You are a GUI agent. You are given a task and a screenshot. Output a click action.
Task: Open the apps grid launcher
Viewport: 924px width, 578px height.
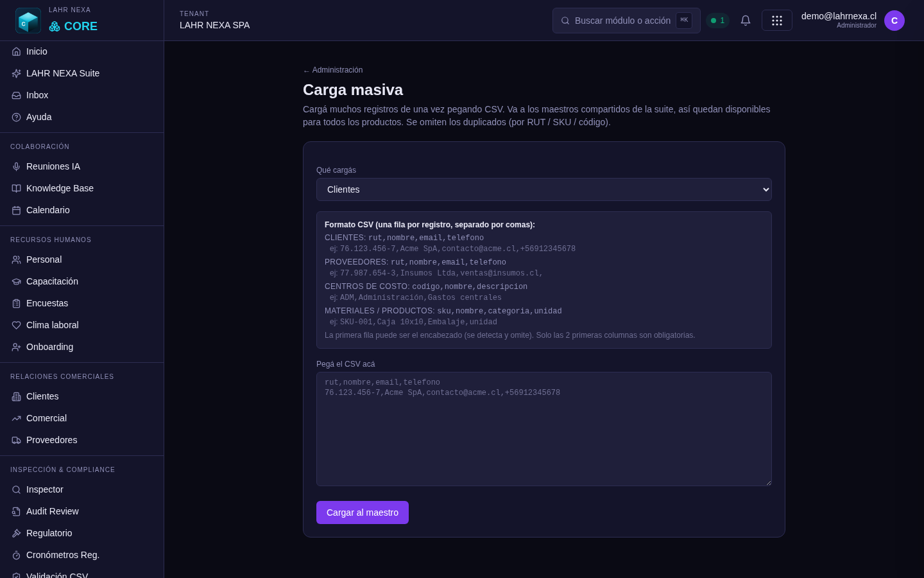(777, 21)
